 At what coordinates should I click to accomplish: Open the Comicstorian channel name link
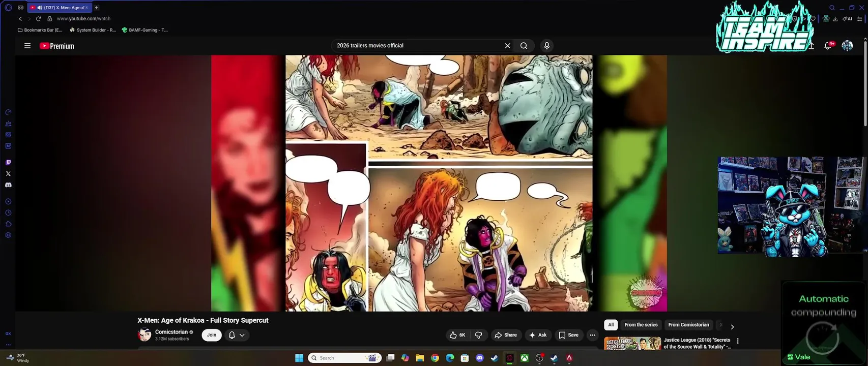pos(171,332)
